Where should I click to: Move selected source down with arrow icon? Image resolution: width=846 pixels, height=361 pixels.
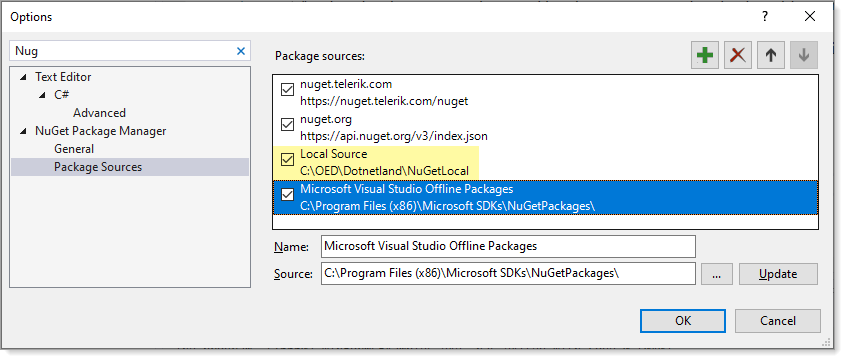pos(804,55)
